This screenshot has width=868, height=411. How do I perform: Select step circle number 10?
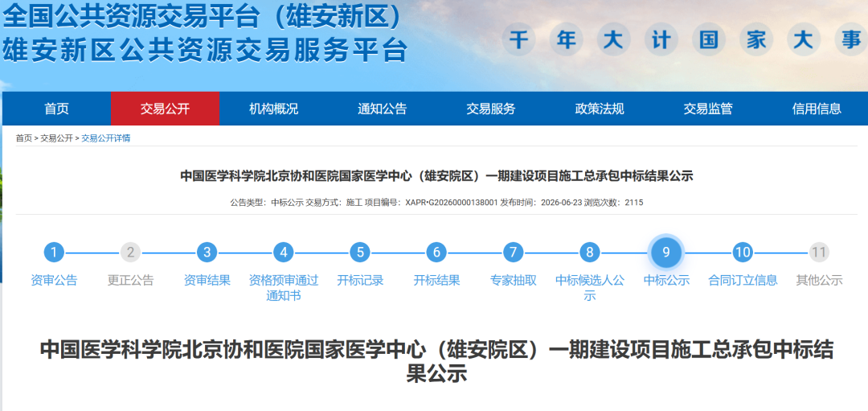tap(743, 253)
